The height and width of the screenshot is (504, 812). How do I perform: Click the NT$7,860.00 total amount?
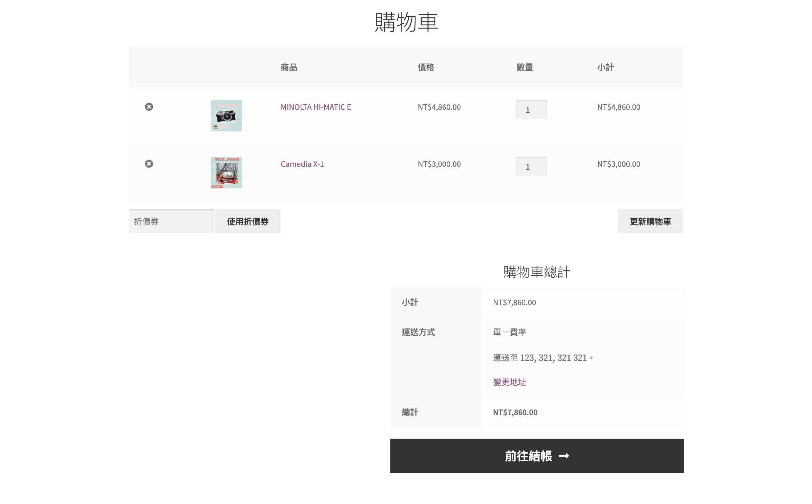click(515, 412)
